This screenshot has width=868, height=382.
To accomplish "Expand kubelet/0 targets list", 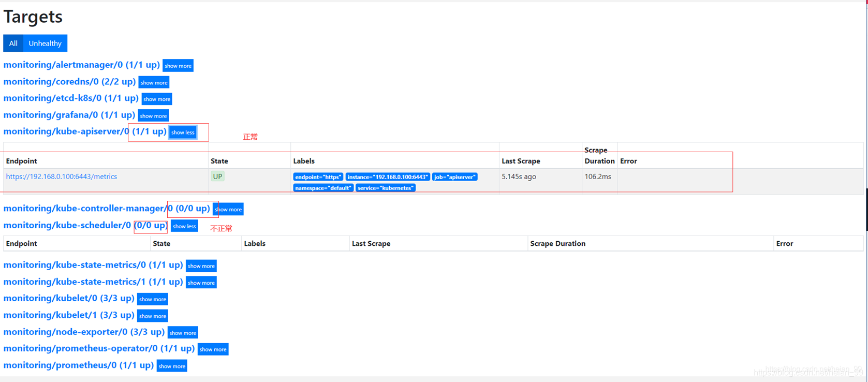I will 153,299.
